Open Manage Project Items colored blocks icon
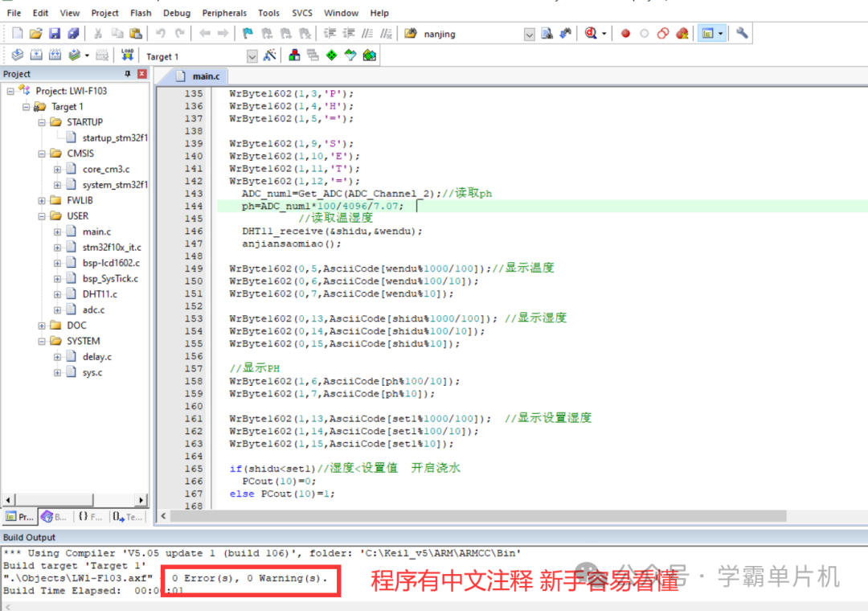868x611 pixels. click(294, 55)
